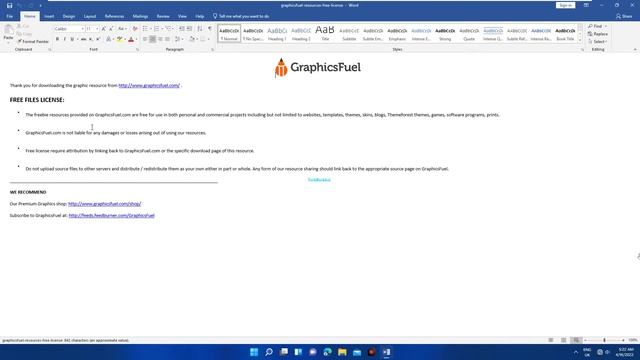Toggle Italic formatting
This screenshot has width=640, height=360.
[64, 39]
